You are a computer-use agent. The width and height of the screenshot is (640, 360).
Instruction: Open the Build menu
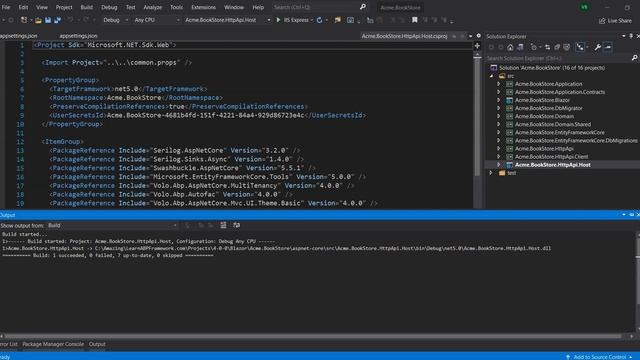pyautogui.click(x=87, y=7)
